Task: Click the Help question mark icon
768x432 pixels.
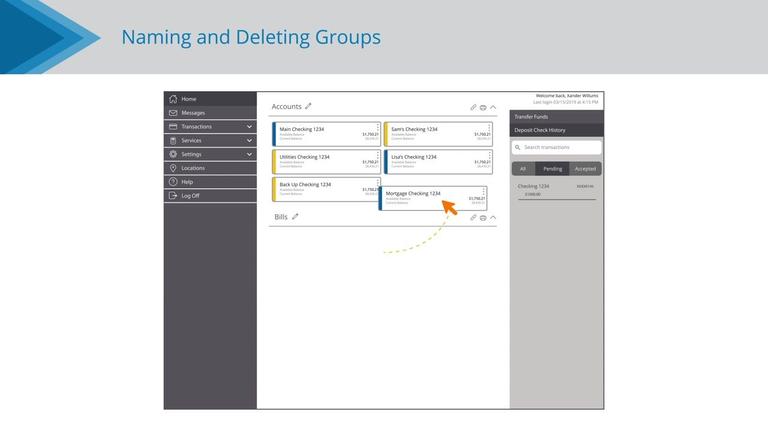Action: 173,182
